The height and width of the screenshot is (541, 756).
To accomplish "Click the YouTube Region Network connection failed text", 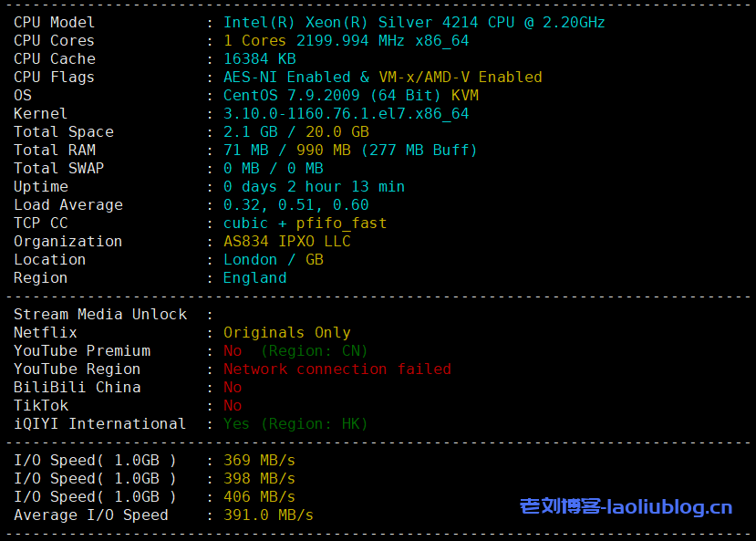I will click(337, 369).
